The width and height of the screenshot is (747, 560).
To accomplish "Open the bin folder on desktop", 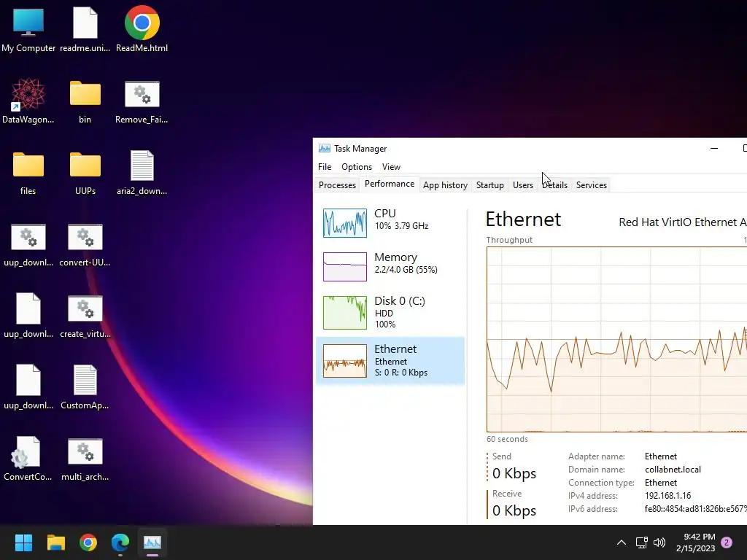I will [x=85, y=101].
